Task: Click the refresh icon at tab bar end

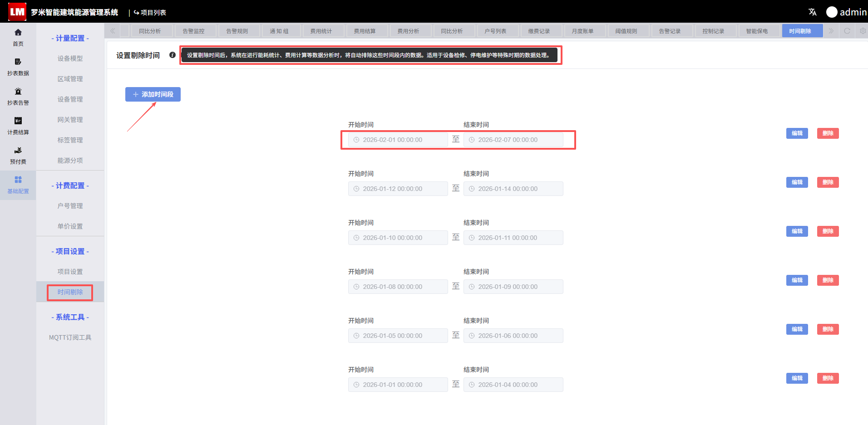Action: coord(847,31)
